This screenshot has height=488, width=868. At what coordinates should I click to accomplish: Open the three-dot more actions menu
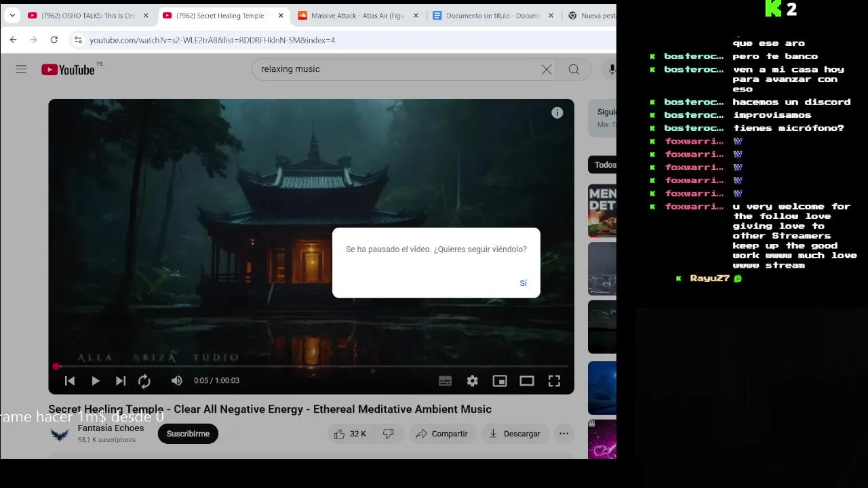tap(564, 434)
